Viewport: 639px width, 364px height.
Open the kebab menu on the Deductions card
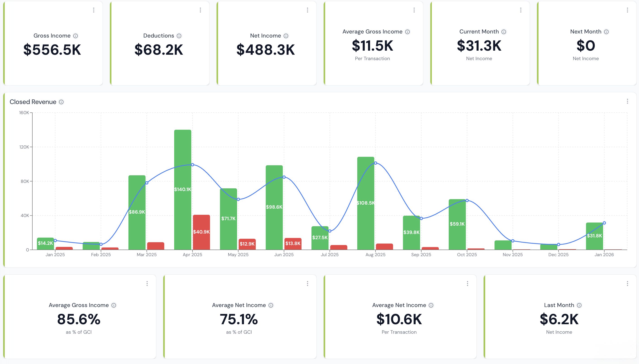pos(200,10)
